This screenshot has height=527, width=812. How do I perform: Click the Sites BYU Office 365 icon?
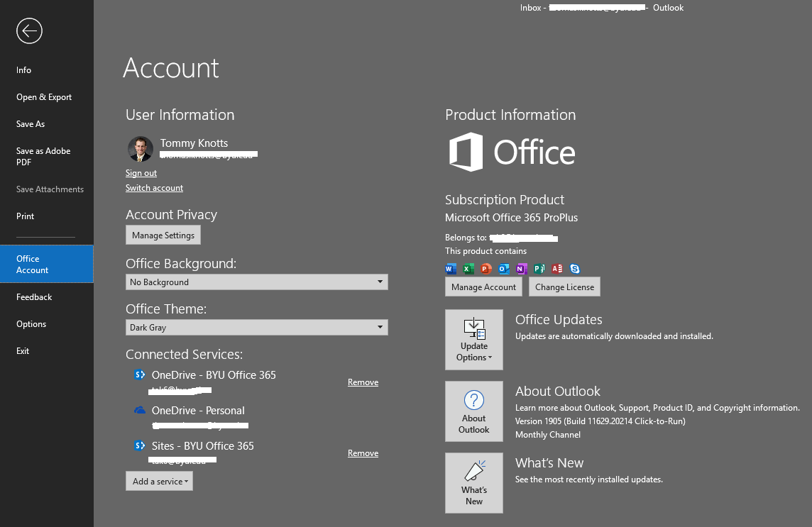(x=140, y=445)
